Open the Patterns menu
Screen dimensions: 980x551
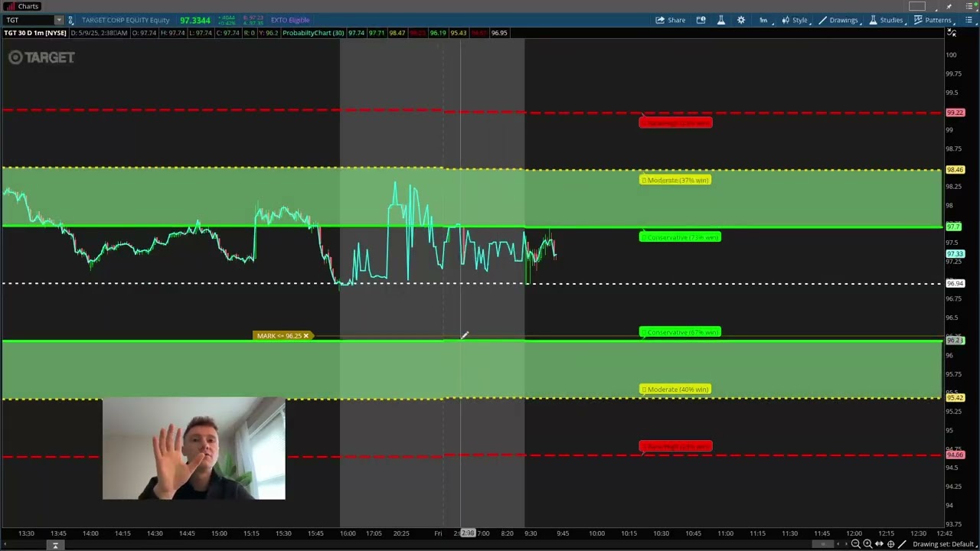(x=933, y=20)
